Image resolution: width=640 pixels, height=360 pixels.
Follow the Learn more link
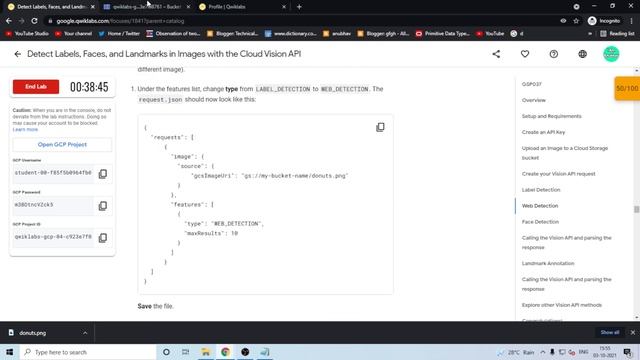tap(25, 129)
